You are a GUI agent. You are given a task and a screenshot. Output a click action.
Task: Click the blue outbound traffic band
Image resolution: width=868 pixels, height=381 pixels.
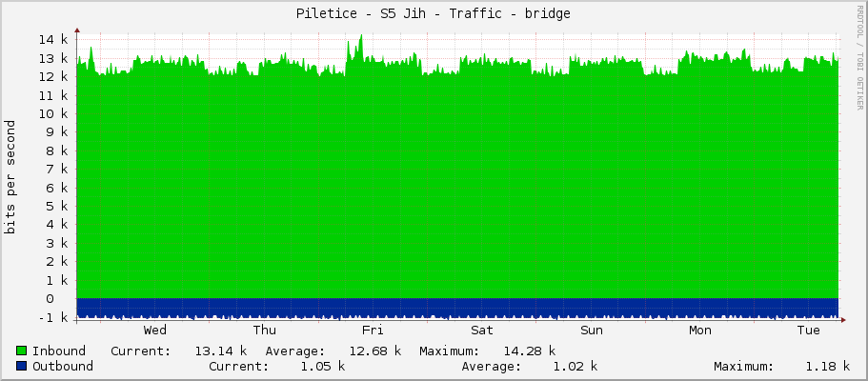coord(457,308)
